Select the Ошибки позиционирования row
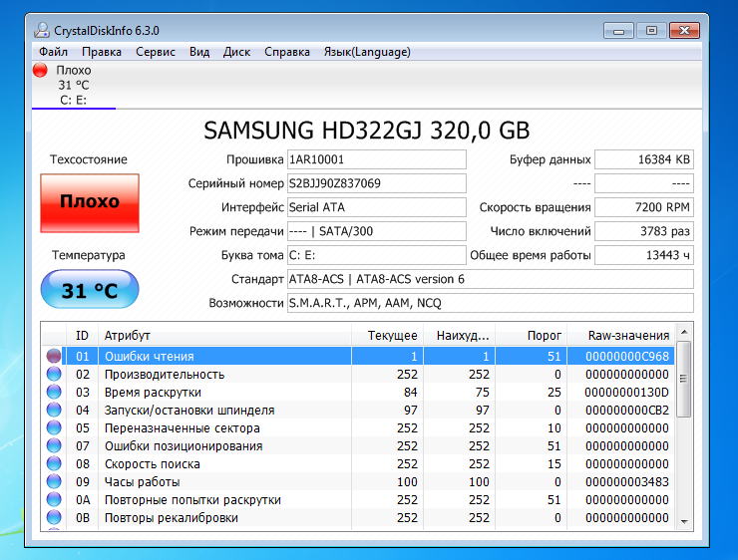The height and width of the screenshot is (560, 738). [358, 445]
